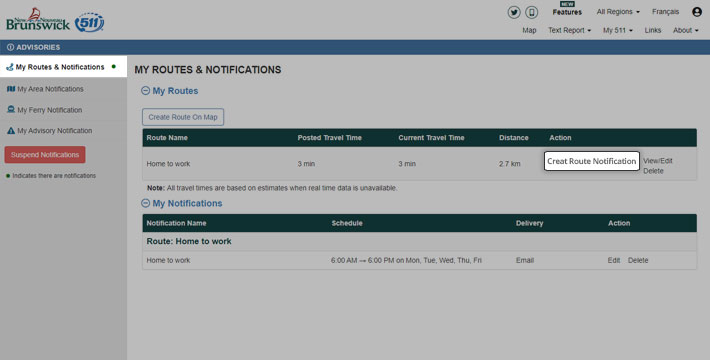Click the New Brunswick 511 logo
The height and width of the screenshot is (360, 710).
pyautogui.click(x=55, y=20)
